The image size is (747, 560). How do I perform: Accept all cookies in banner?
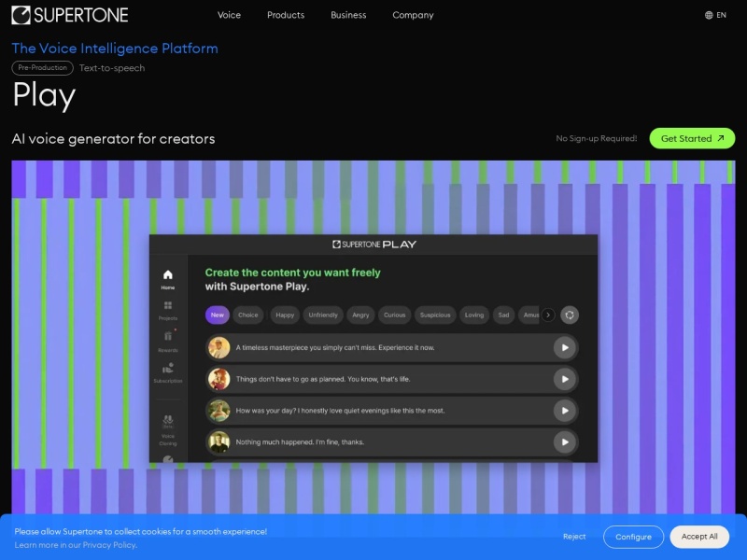click(699, 537)
